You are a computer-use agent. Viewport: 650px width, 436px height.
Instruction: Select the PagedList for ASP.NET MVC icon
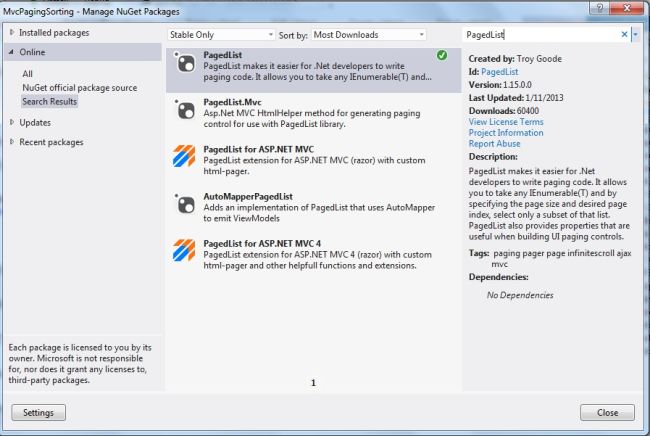[184, 156]
